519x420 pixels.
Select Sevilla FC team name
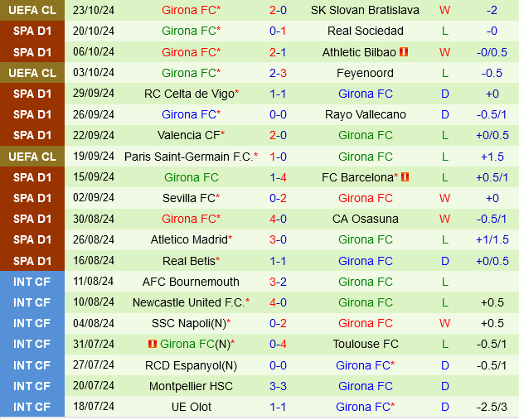[188, 198]
